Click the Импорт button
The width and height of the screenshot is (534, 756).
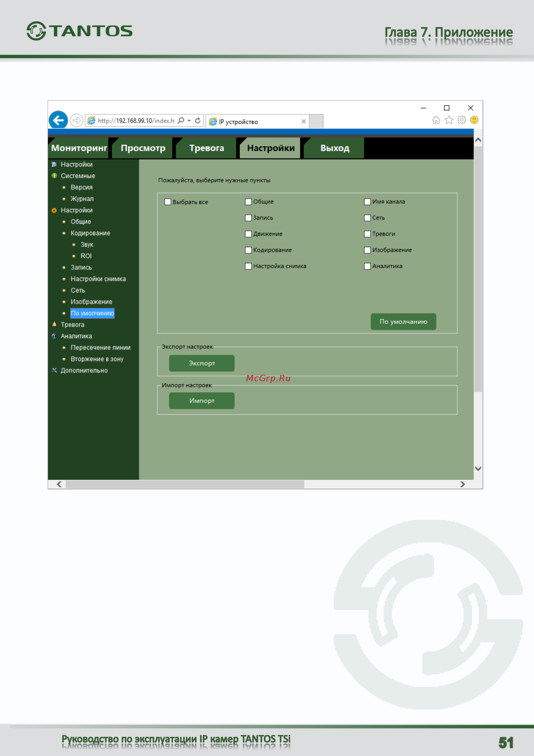pos(202,401)
